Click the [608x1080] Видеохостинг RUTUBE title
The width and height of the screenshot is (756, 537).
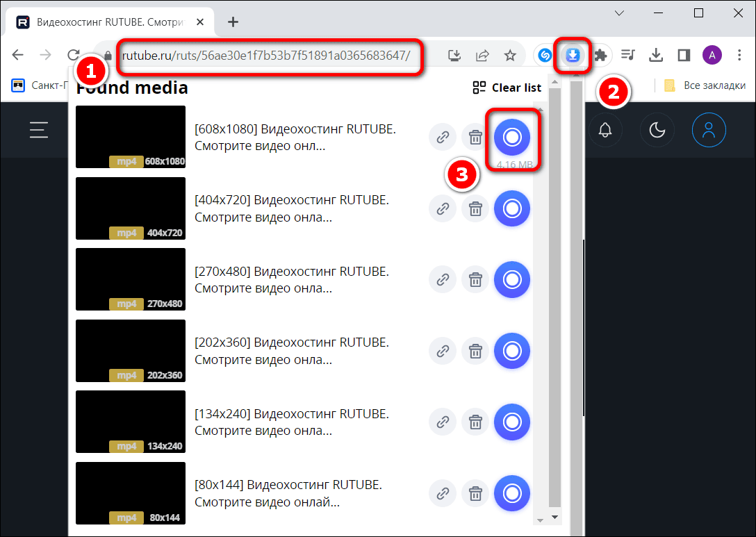[x=295, y=138]
